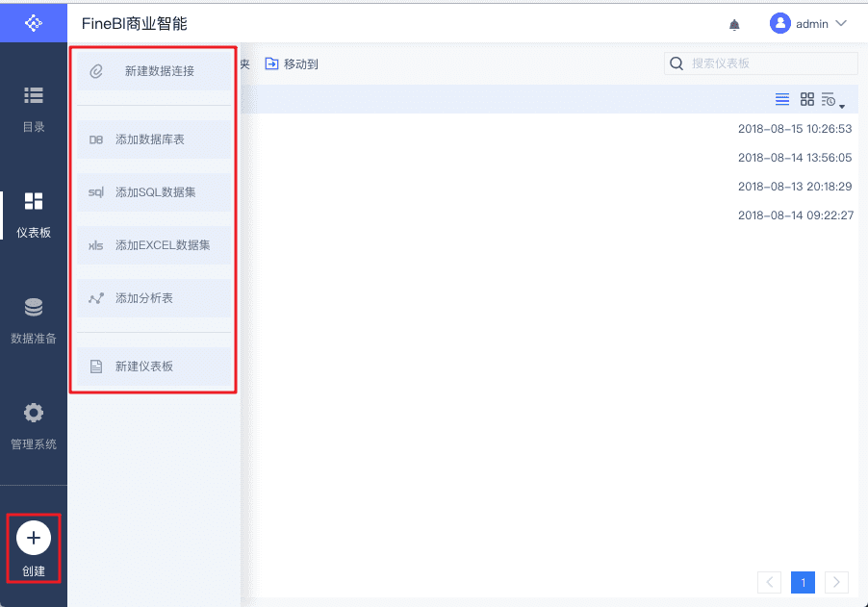Image resolution: width=868 pixels, height=607 pixels.
Task: Click the FineBI logo icon
Action: (34, 23)
